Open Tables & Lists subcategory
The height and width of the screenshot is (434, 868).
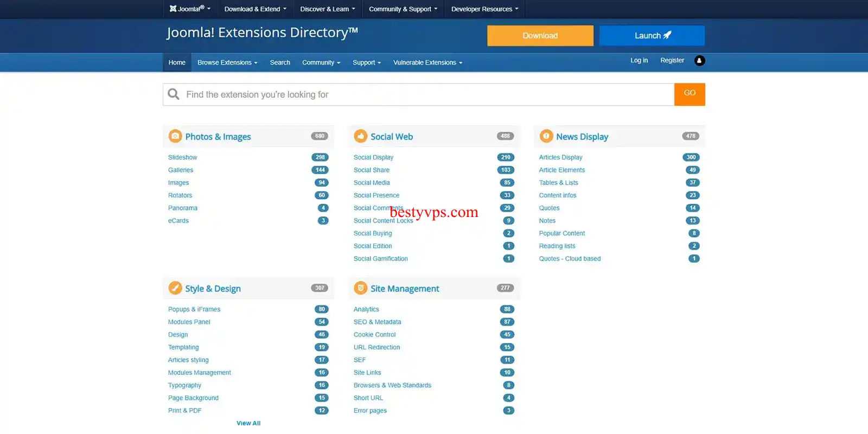[x=558, y=183]
